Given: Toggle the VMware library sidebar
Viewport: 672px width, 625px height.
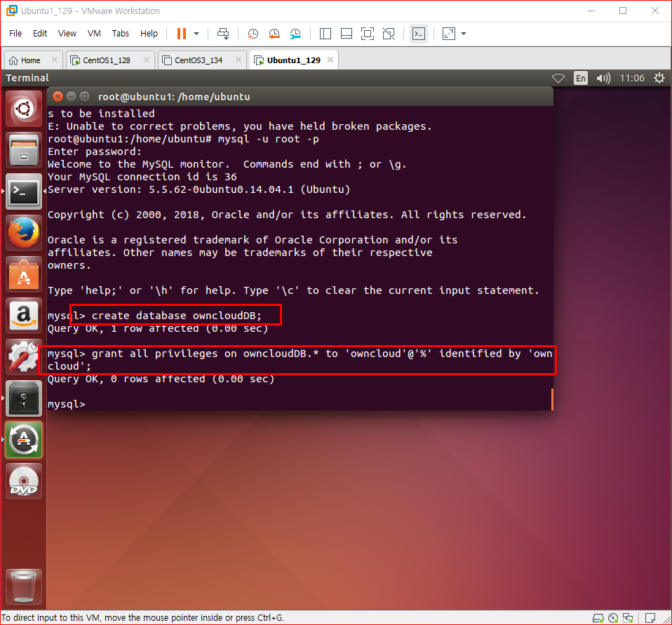Looking at the screenshot, I should [x=325, y=34].
